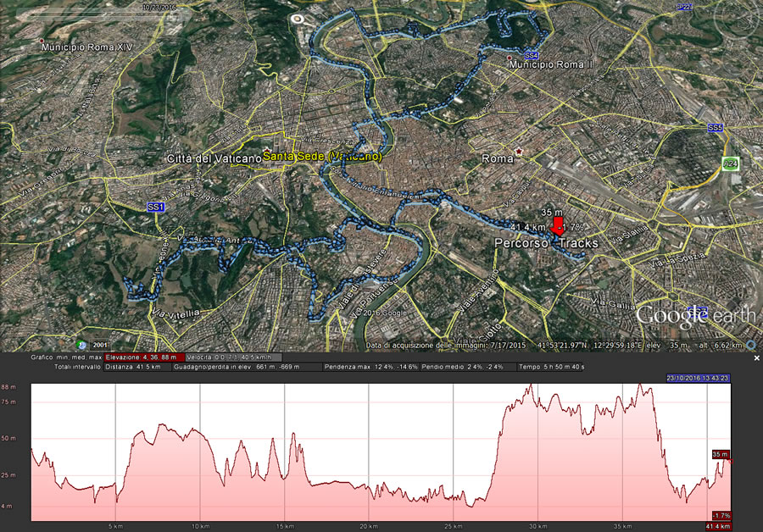763x532 pixels.
Task: Click the elevation peak near 30 km
Action: tap(531, 386)
